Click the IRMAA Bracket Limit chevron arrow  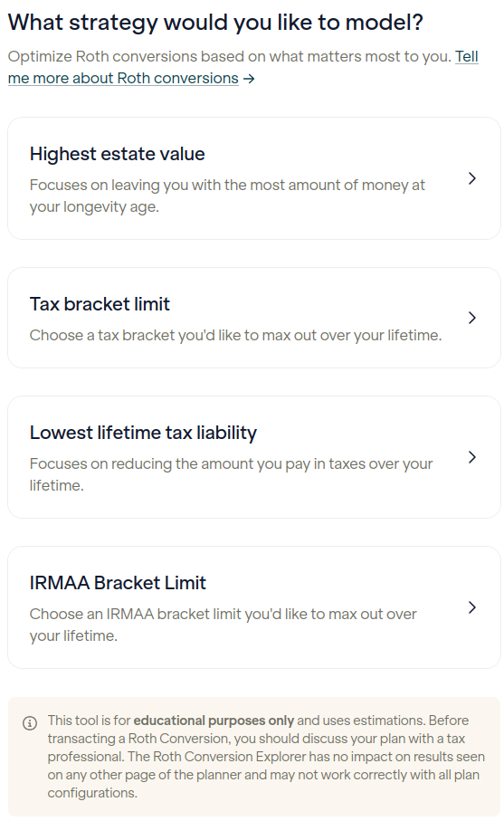(x=472, y=607)
